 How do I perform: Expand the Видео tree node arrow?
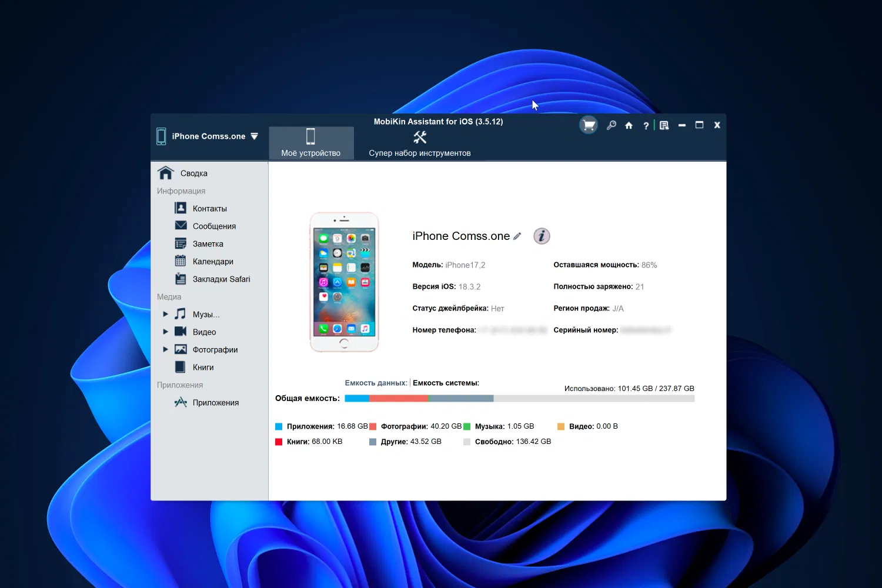point(165,332)
